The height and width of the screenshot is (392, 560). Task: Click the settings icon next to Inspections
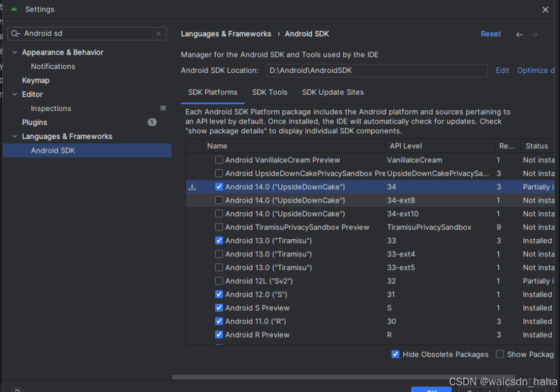tap(163, 108)
